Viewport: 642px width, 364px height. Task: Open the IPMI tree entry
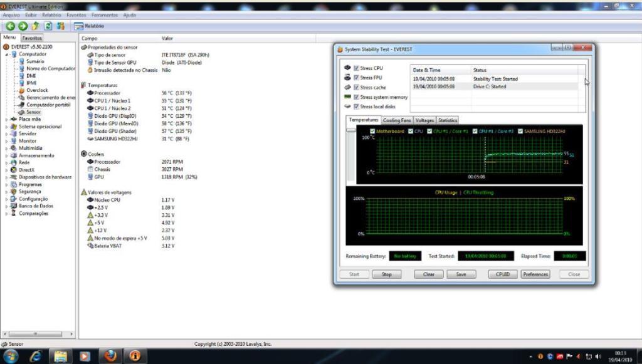click(31, 83)
